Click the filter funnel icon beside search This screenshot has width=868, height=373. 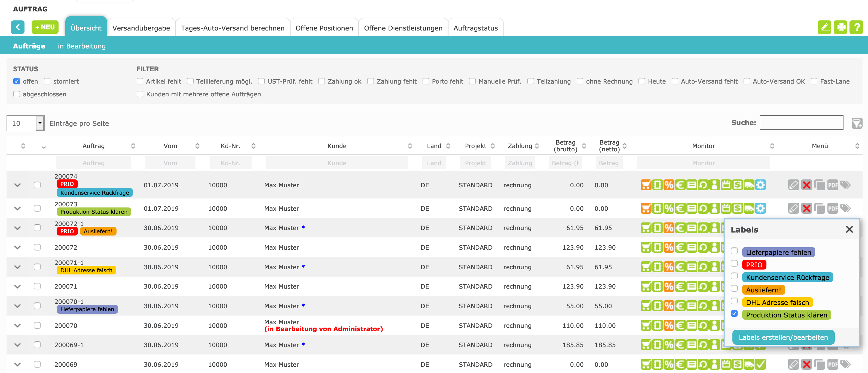click(x=856, y=123)
